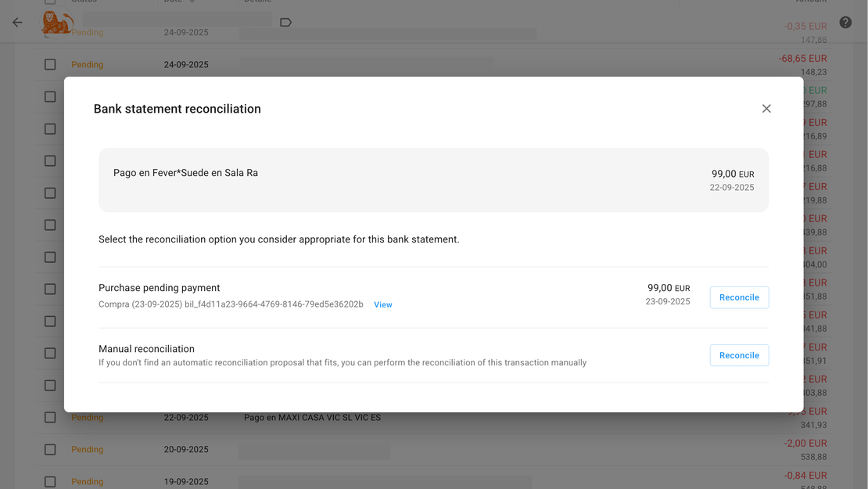The image size is (868, 489).
Task: Open the View link for the purchase
Action: pos(383,305)
